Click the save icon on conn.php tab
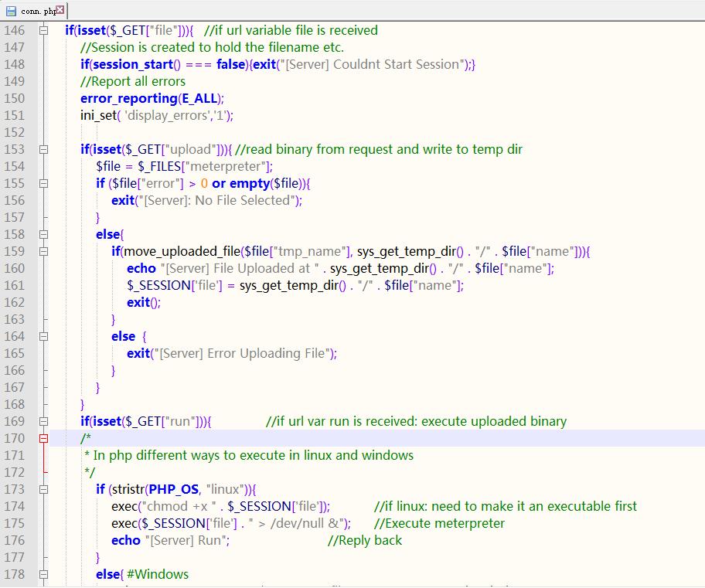The image size is (705, 588). [x=11, y=11]
